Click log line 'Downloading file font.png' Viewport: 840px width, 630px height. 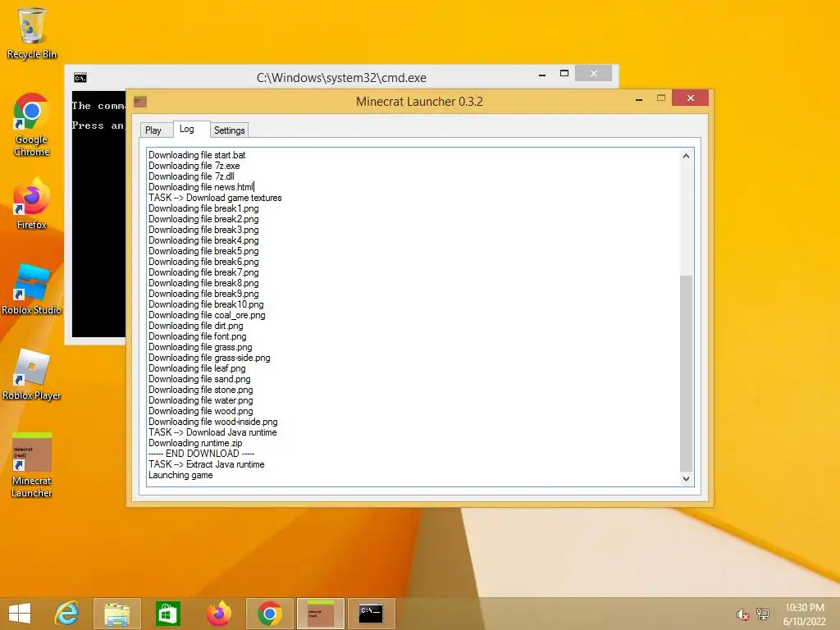pos(197,336)
